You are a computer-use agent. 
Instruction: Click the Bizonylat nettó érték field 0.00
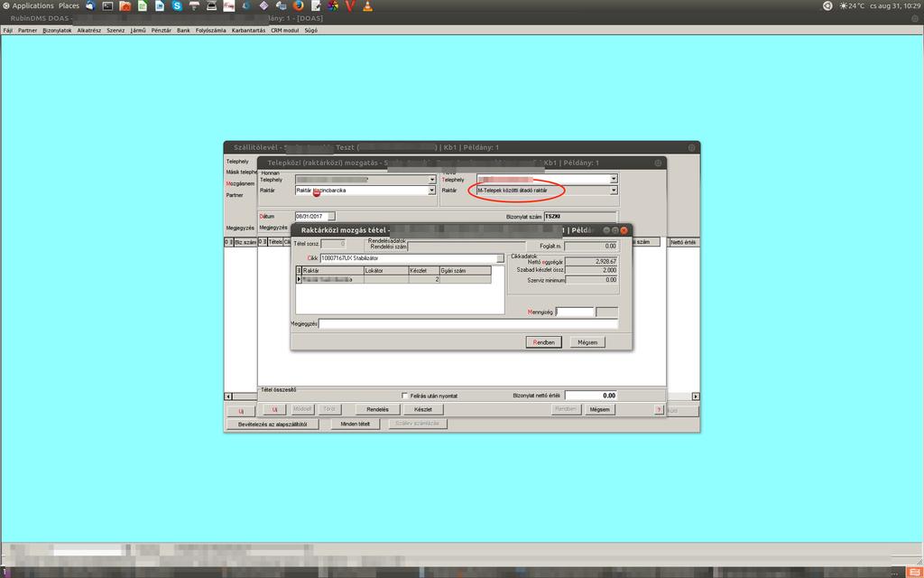click(591, 396)
